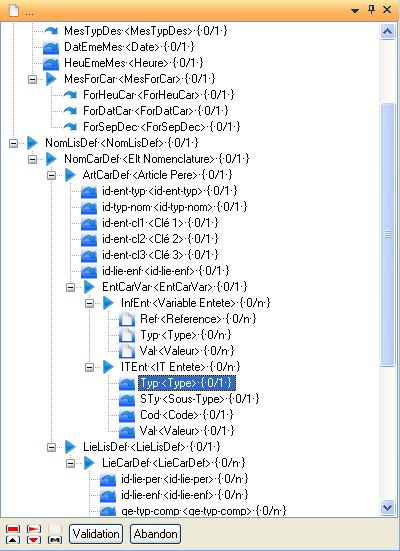Click the document icon in title bar

pyautogui.click(x=14, y=10)
